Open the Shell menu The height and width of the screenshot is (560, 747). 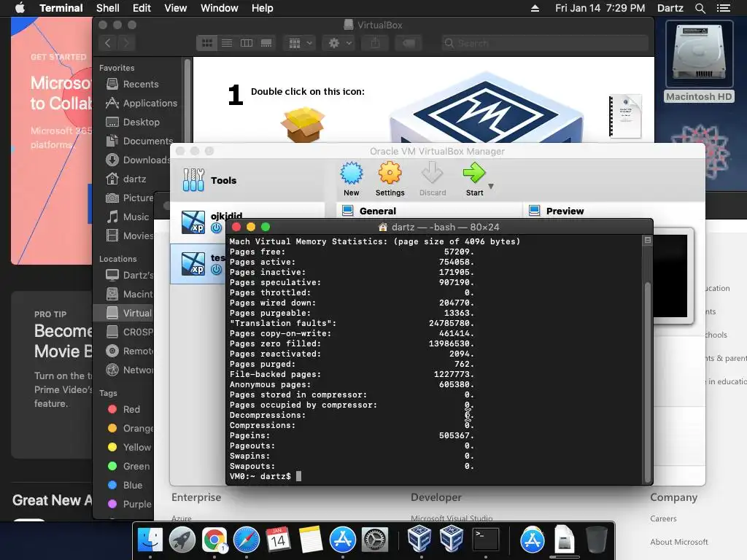tap(108, 8)
